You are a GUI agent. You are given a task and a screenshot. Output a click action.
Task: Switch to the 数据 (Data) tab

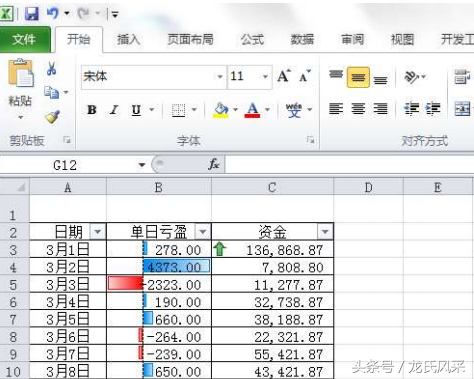302,40
